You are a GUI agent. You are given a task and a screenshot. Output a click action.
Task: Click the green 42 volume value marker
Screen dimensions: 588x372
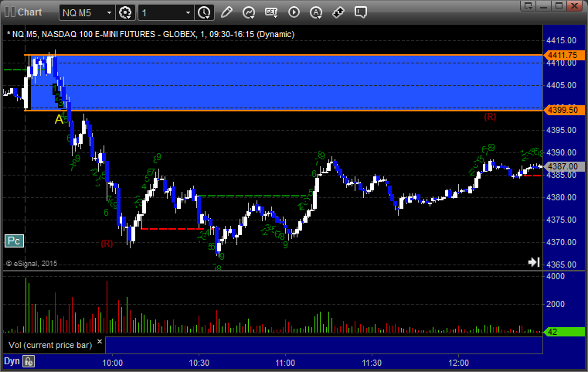point(563,332)
